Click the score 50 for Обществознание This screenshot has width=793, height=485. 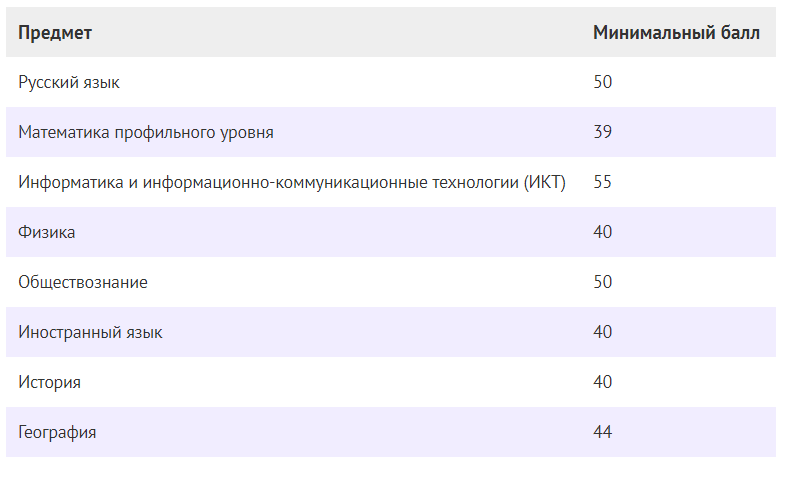(602, 282)
